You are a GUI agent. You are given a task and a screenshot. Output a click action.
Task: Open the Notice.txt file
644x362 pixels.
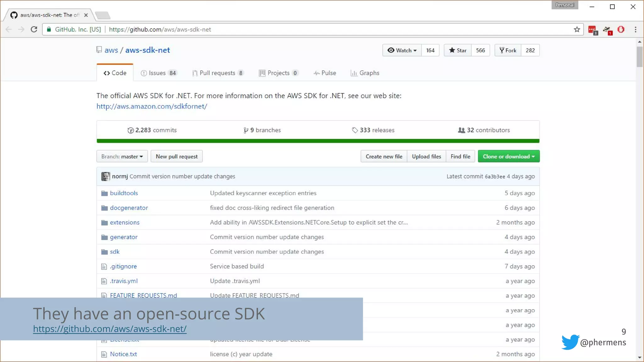(123, 354)
